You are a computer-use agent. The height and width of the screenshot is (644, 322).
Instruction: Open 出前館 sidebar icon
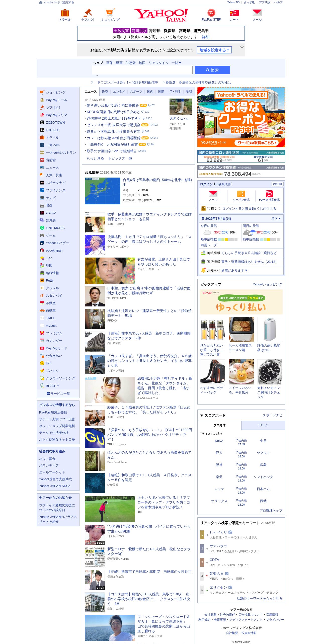coord(42,160)
